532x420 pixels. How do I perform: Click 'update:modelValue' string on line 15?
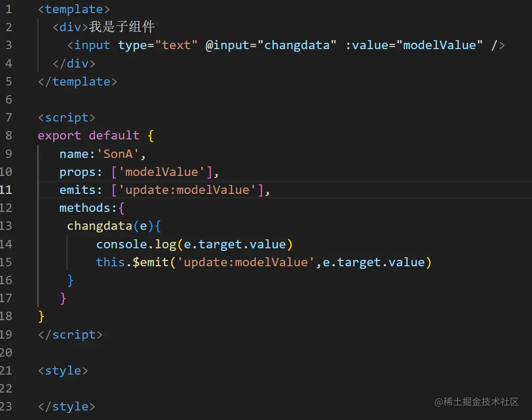(x=245, y=262)
